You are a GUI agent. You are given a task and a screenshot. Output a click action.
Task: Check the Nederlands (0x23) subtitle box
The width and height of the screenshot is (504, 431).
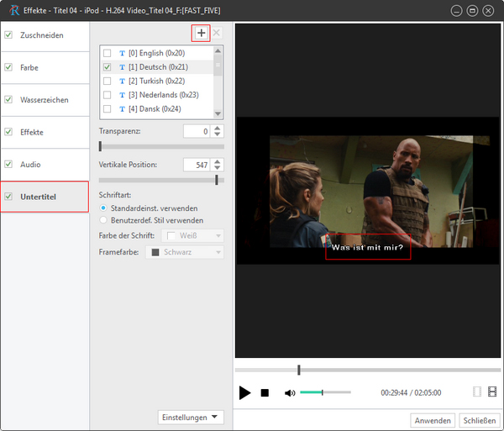coord(107,95)
